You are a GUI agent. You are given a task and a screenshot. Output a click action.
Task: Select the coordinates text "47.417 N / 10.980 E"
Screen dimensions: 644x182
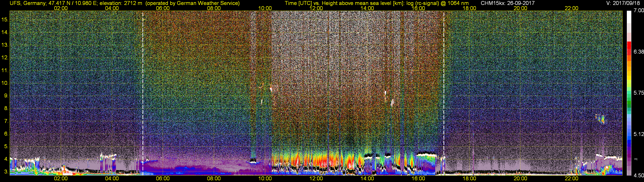[x=73, y=3]
